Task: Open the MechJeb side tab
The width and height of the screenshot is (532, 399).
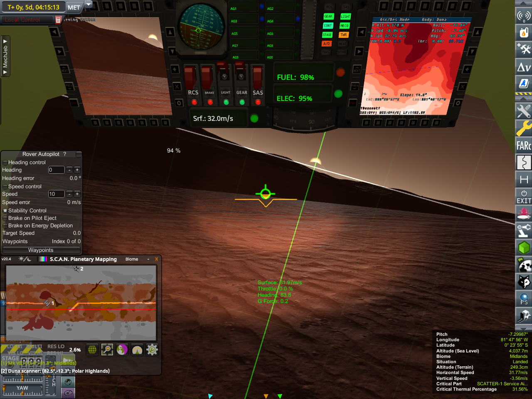Action: tap(5, 57)
